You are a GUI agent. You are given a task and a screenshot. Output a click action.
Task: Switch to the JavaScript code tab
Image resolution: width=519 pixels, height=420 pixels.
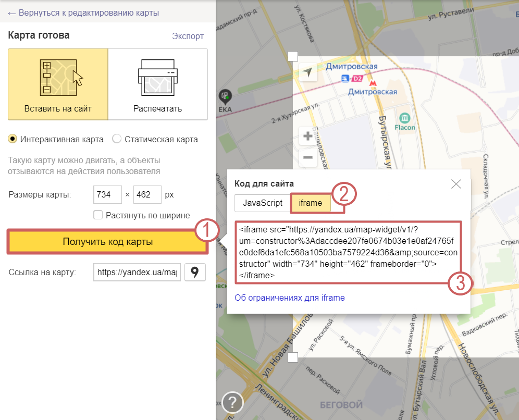pos(262,203)
